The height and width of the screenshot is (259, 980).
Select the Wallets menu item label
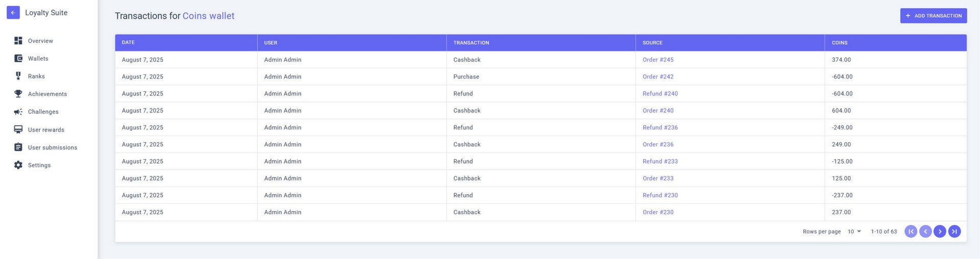(38, 59)
